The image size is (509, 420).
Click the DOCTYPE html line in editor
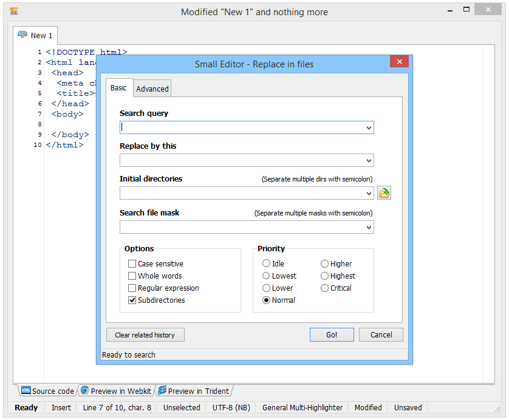click(x=87, y=52)
